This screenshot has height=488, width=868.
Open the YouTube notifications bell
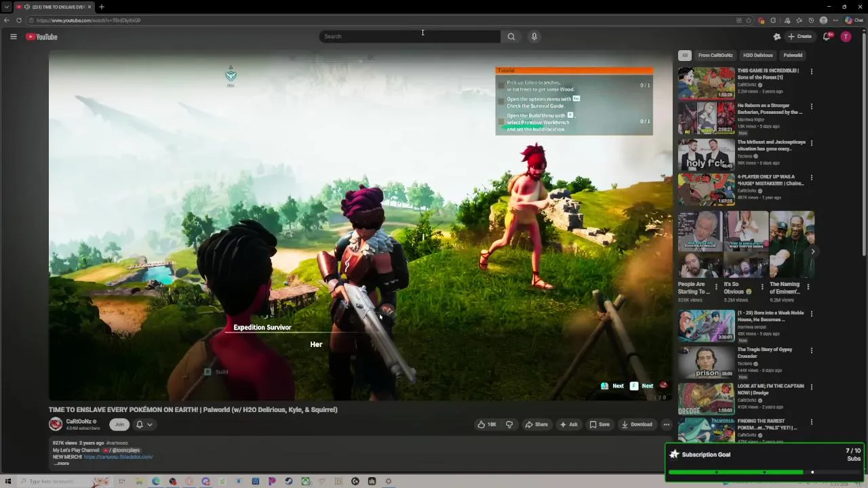click(x=827, y=37)
